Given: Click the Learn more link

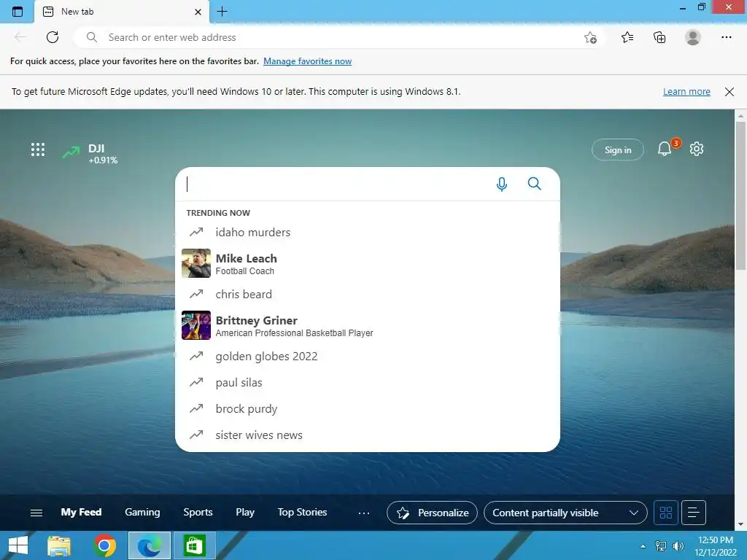Looking at the screenshot, I should click(686, 91).
